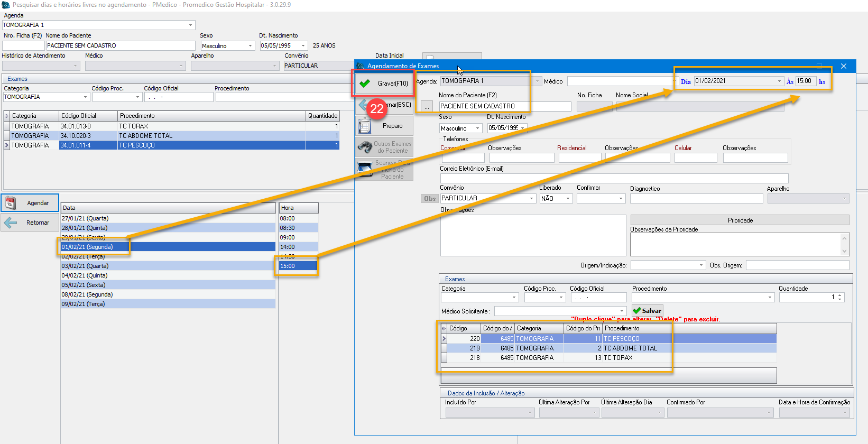The width and height of the screenshot is (868, 444).
Task: Open the Confirmar dropdown
Action: coord(621,199)
